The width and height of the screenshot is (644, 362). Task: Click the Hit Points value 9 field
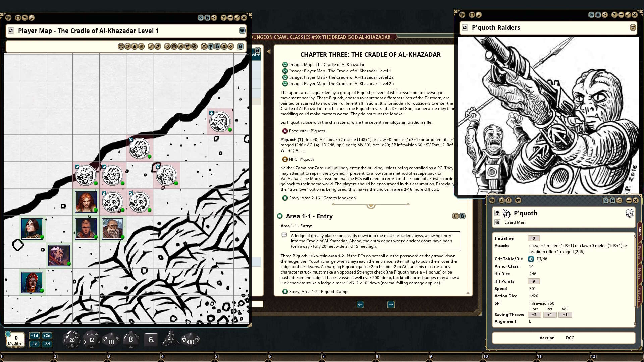[x=533, y=281]
